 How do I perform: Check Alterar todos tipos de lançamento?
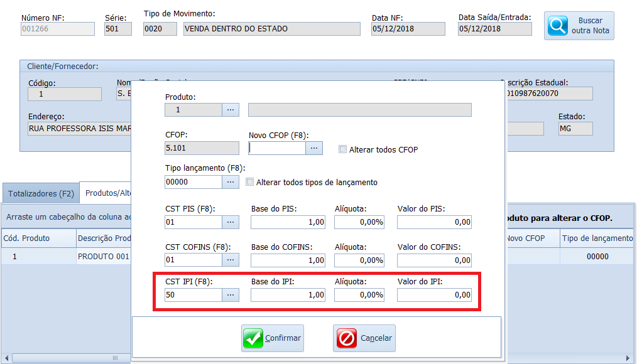250,182
